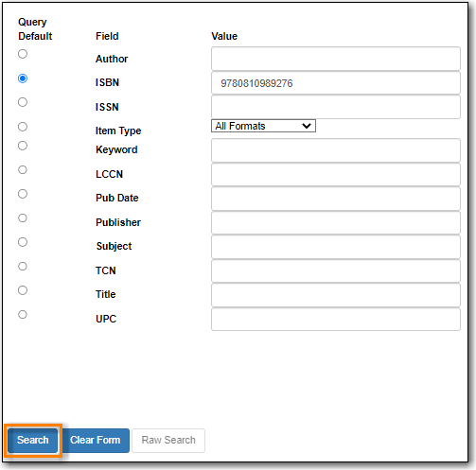Click the Search button
Viewport: 476px width, 470px height.
[33, 440]
